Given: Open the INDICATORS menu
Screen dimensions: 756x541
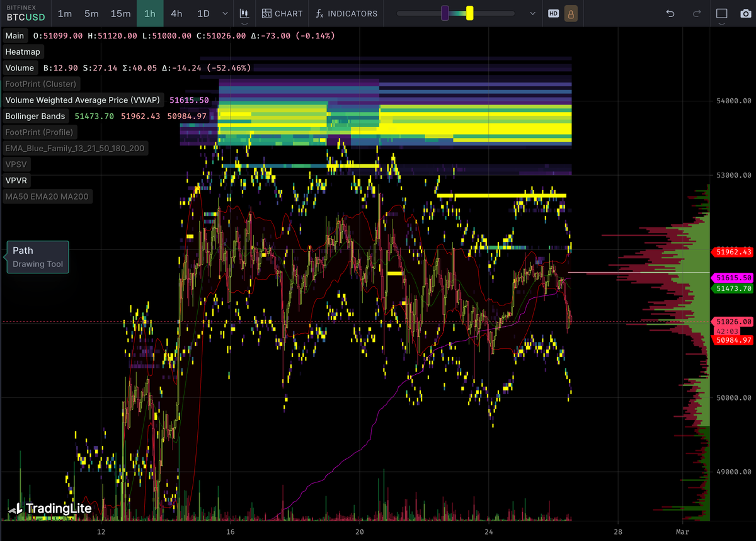Looking at the screenshot, I should point(346,13).
